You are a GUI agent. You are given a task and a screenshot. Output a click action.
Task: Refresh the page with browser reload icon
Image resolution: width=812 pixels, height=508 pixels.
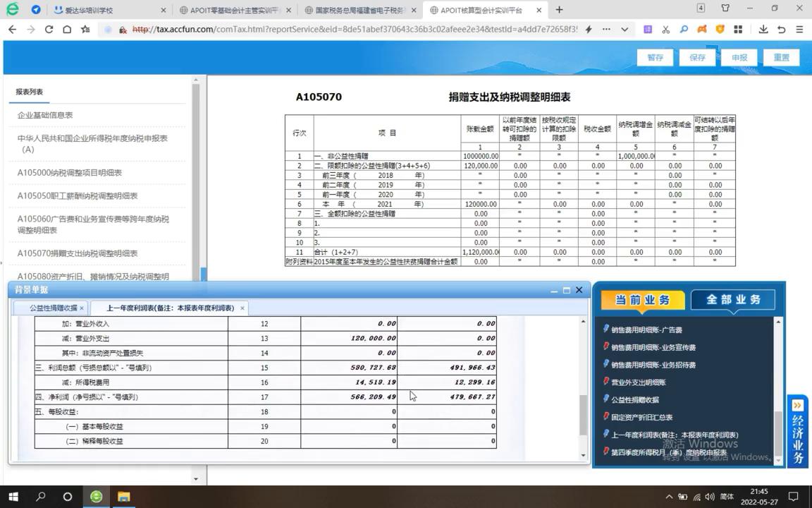coord(48,30)
